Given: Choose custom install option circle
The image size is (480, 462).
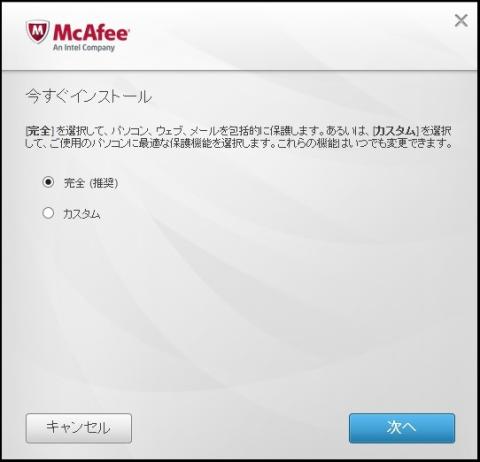Looking at the screenshot, I should (x=48, y=213).
